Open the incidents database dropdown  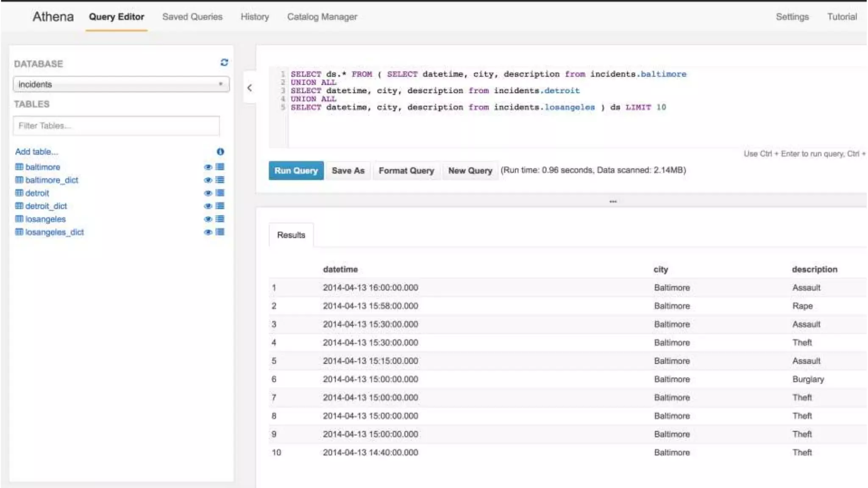[121, 84]
